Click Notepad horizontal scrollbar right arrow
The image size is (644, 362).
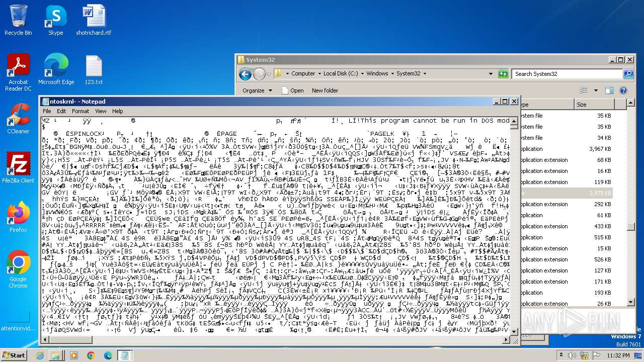[x=506, y=340]
